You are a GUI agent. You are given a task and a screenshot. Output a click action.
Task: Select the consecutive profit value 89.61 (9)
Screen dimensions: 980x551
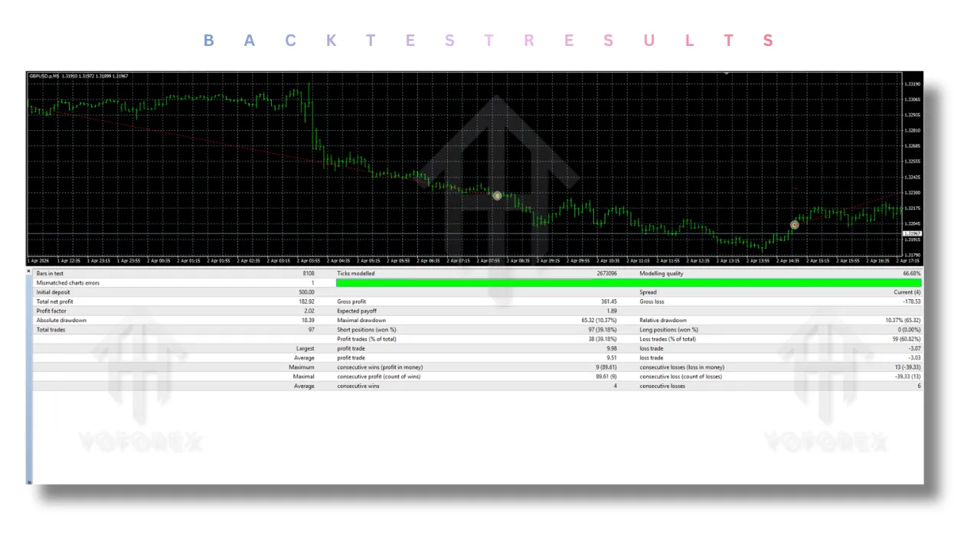click(606, 377)
